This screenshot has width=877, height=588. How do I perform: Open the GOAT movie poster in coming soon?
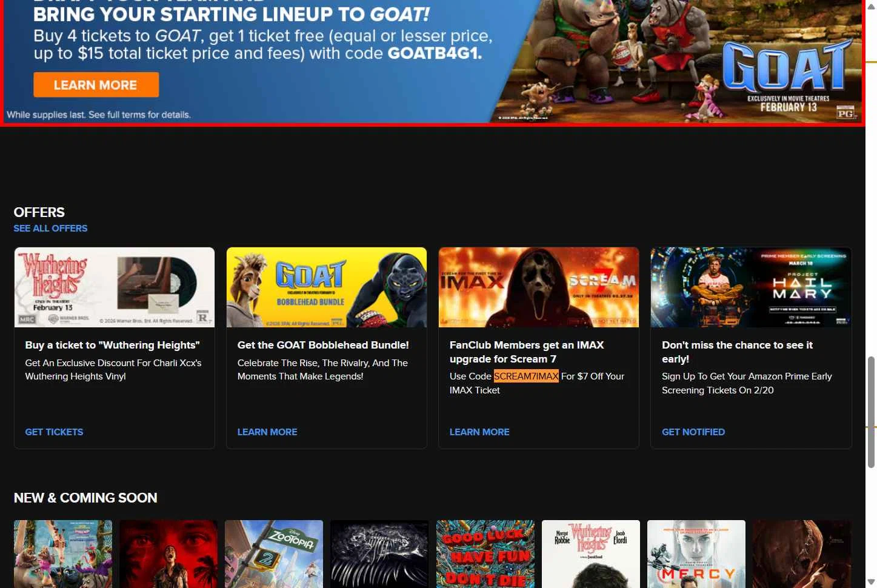pyautogui.click(x=63, y=554)
